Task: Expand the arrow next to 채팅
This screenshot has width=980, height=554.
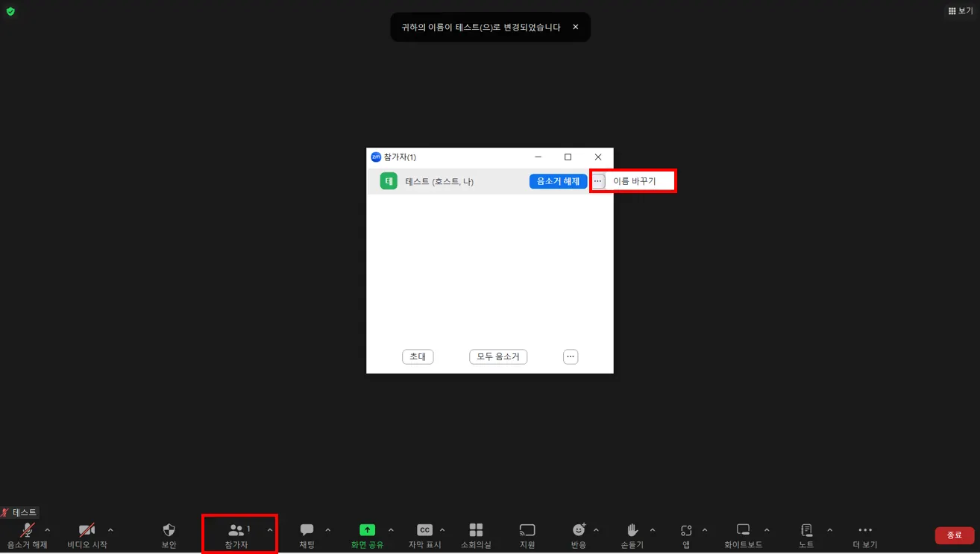Action: (328, 530)
